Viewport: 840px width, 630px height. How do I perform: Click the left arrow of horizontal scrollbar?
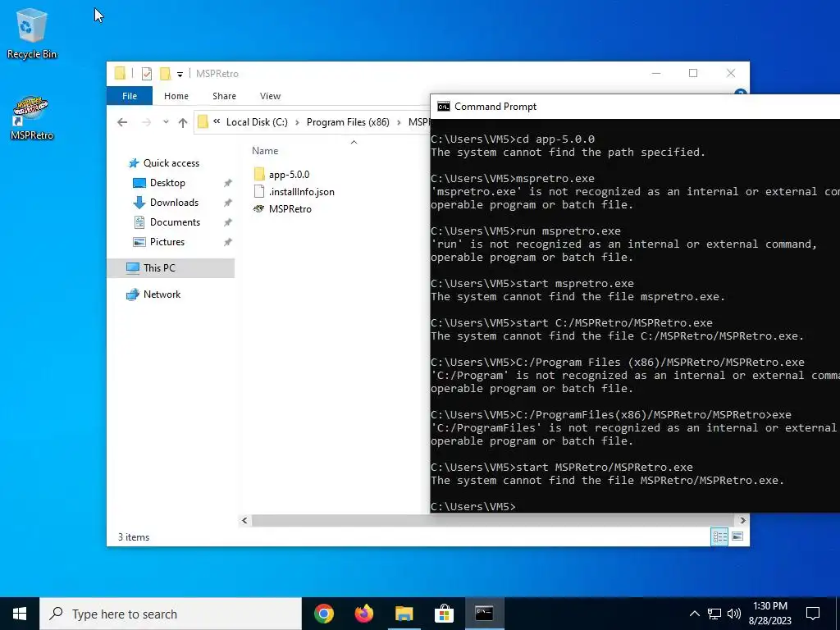click(244, 520)
